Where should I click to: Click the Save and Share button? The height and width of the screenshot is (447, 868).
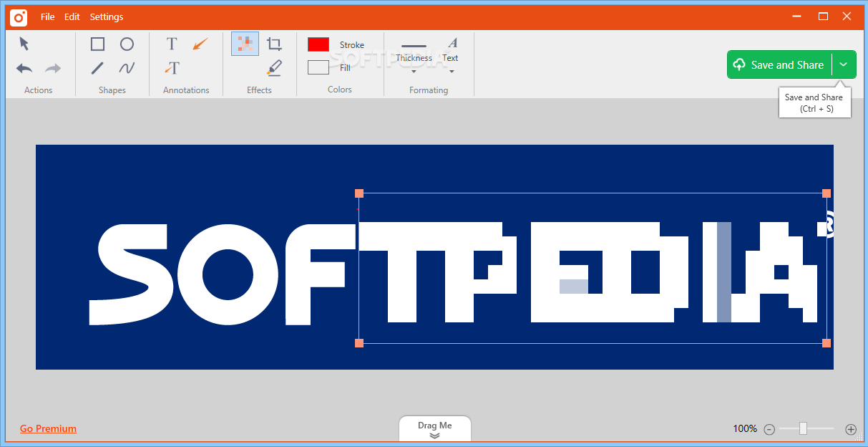779,64
